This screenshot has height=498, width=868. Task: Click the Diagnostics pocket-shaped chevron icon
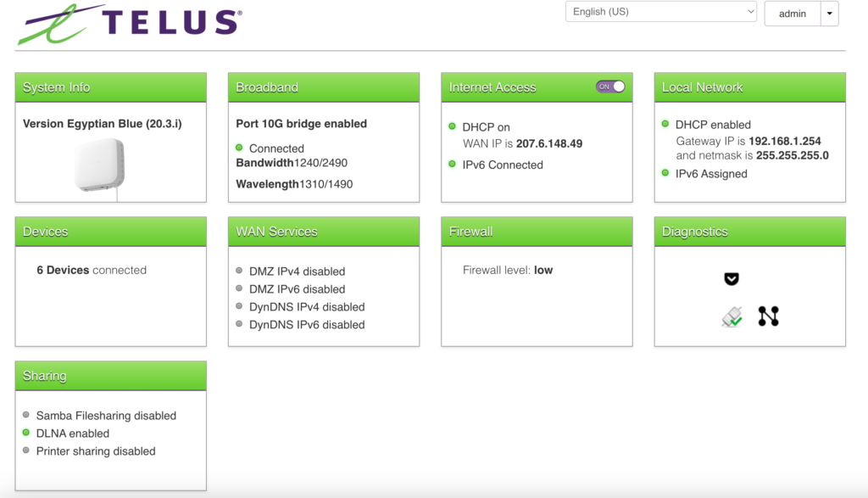(732, 279)
